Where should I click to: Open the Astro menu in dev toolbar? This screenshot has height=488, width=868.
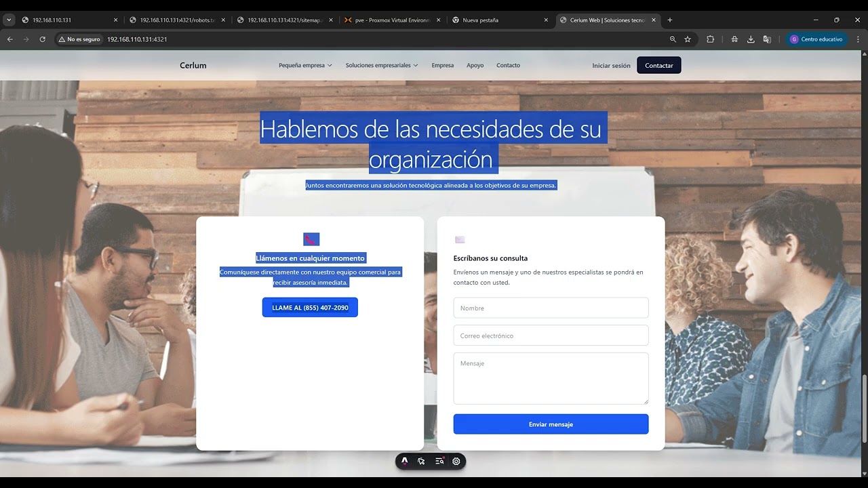405,461
